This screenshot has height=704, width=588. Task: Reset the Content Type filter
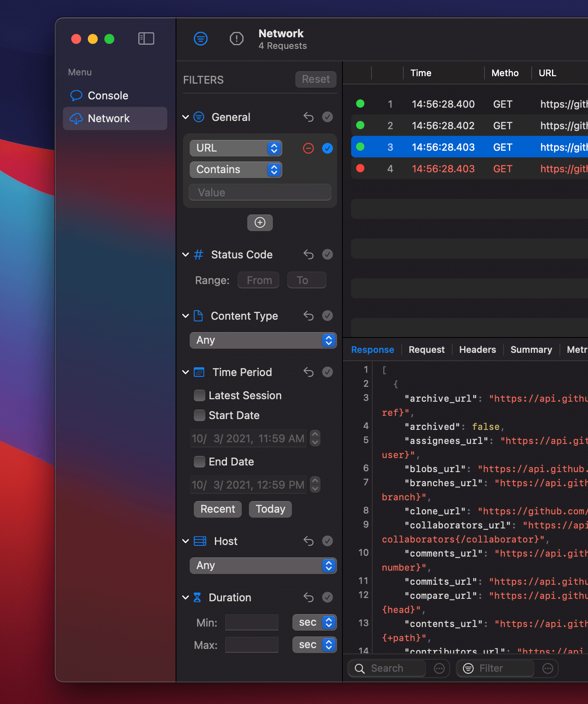308,316
